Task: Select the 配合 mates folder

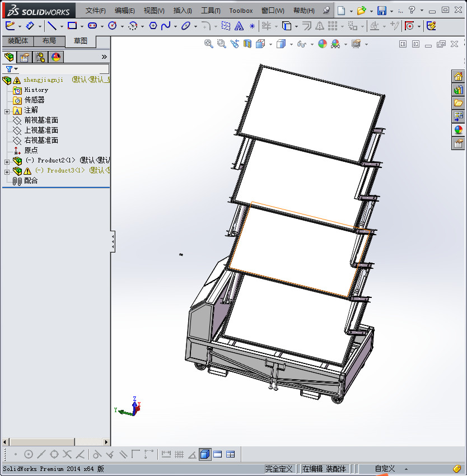Action: 31,181
